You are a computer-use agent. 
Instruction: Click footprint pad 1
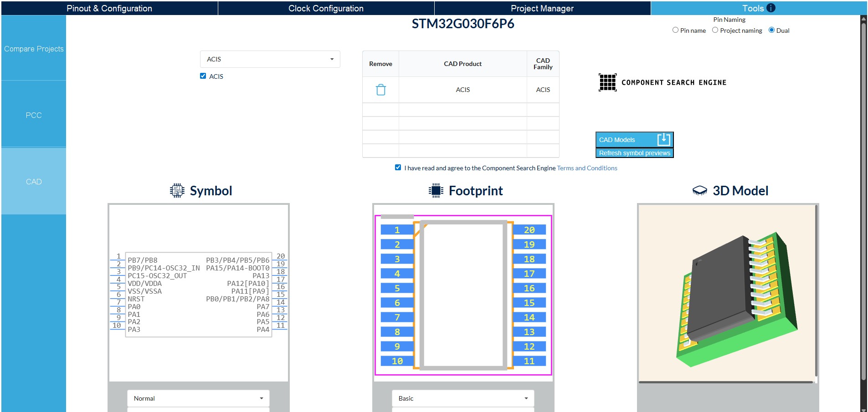click(x=397, y=230)
